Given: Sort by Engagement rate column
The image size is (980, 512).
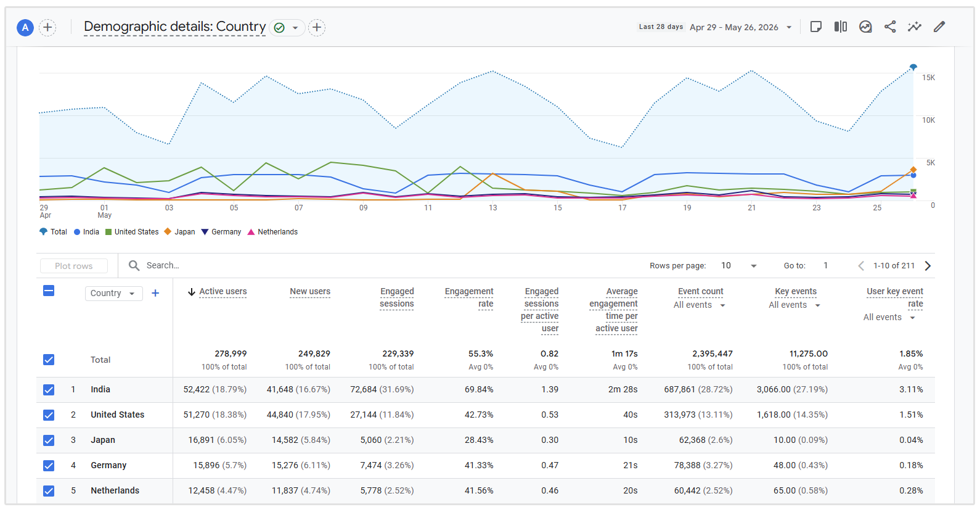Looking at the screenshot, I should pos(469,298).
